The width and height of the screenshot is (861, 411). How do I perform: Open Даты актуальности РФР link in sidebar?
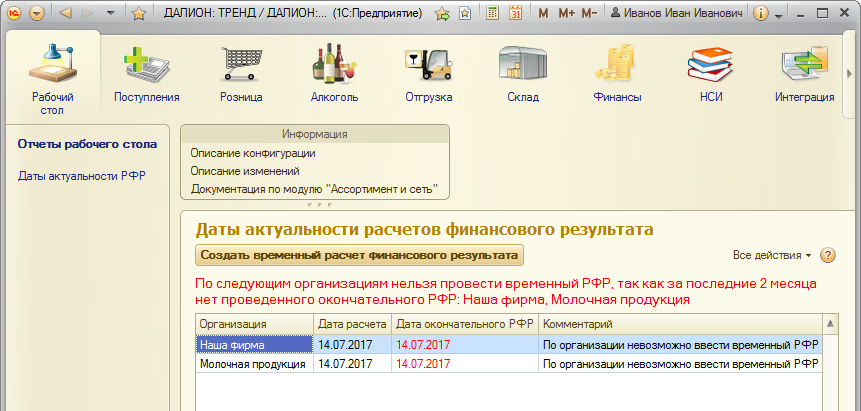click(x=82, y=176)
